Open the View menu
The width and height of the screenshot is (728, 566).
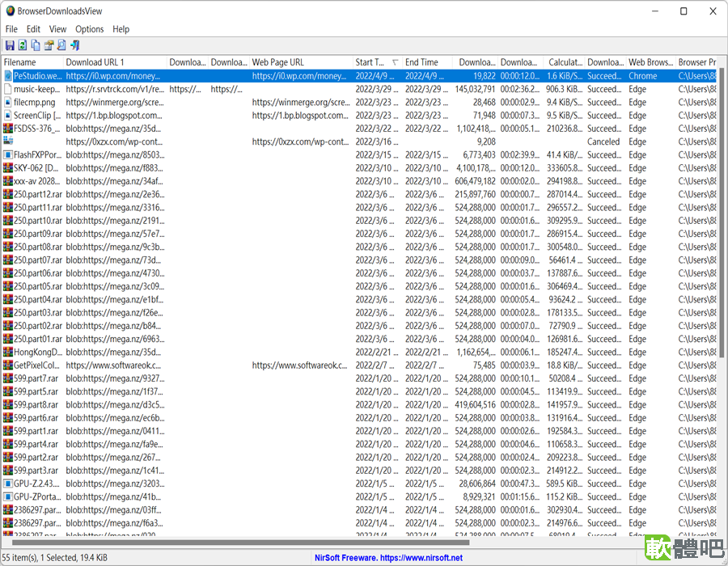pyautogui.click(x=58, y=29)
